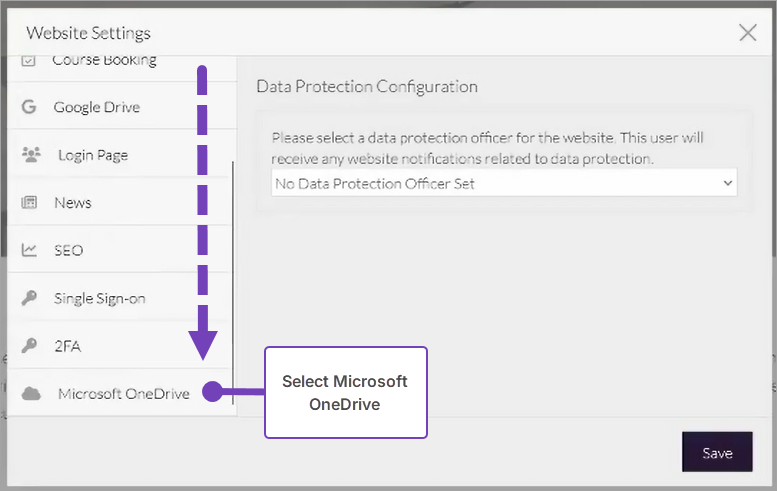
Task: Switch to the SEO settings
Action: (68, 250)
